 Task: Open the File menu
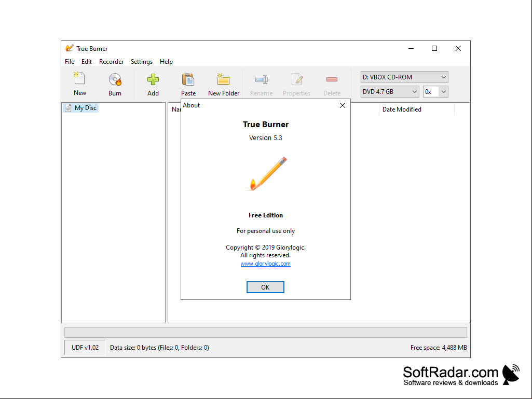click(70, 62)
